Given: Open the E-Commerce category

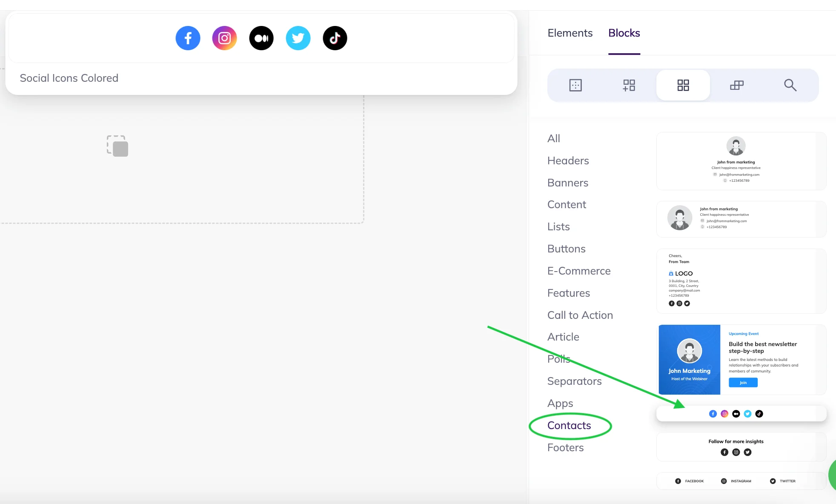Looking at the screenshot, I should tap(579, 271).
